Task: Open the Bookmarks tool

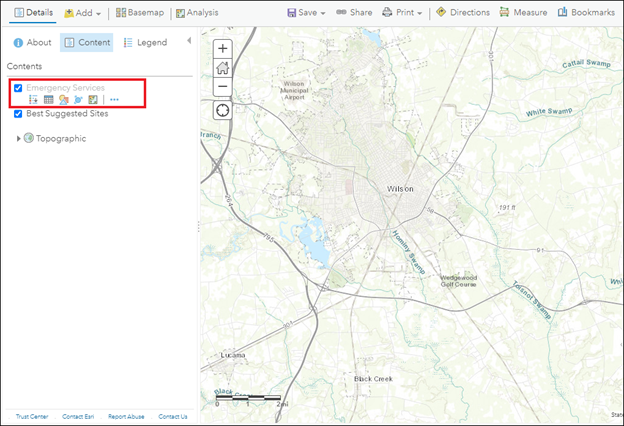Action: tap(586, 13)
